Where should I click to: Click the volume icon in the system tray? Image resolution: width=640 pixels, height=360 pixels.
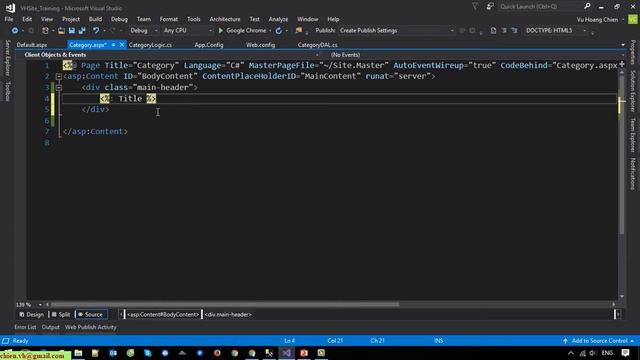click(x=593, y=353)
